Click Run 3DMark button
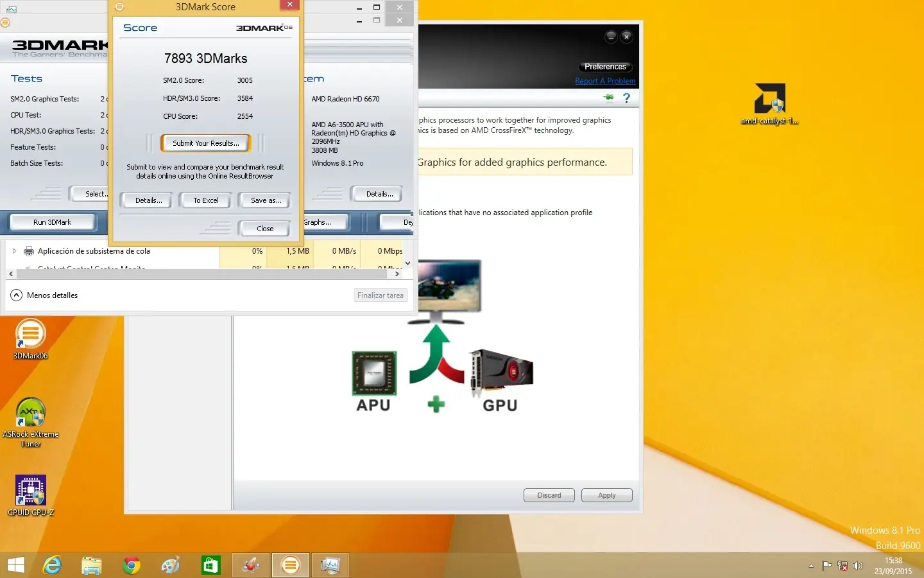The width and height of the screenshot is (924, 578). 52,222
